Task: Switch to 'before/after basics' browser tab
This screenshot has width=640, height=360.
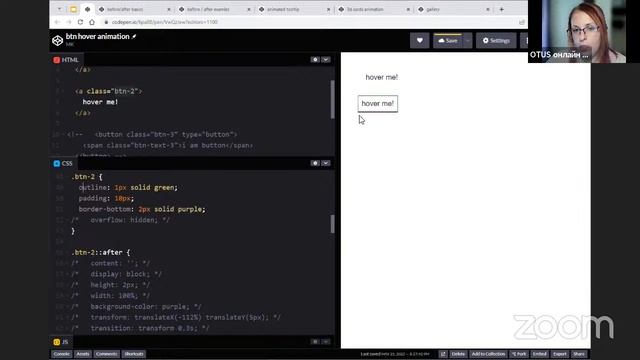Action: [x=134, y=9]
